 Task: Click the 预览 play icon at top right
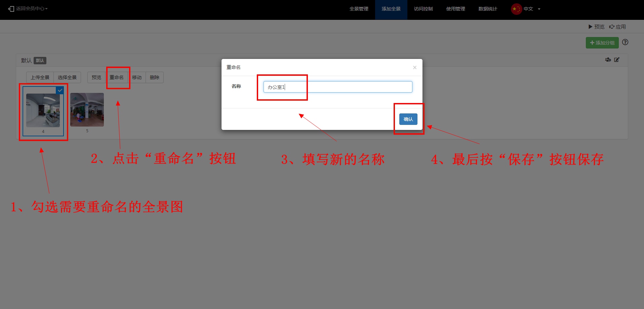pos(590,27)
